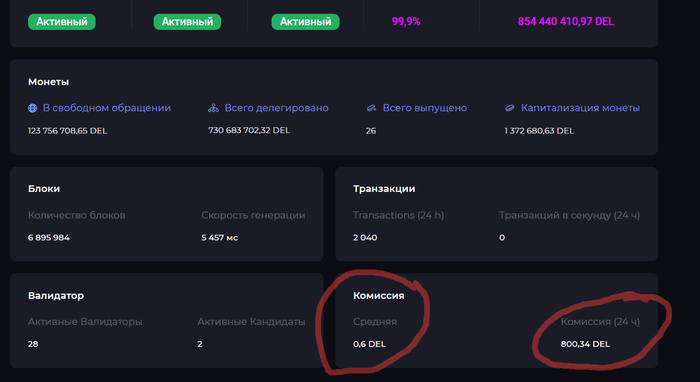This screenshot has width=700, height=382.
Task: Select the 730 683 702,32 DEL value
Action: coord(249,130)
